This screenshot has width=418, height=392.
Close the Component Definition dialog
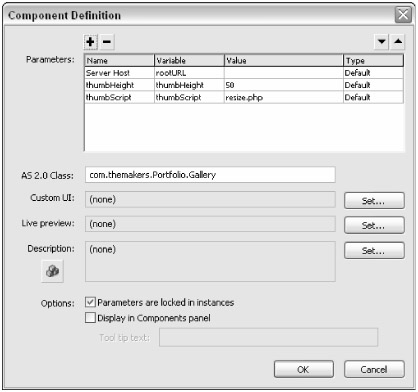403,15
